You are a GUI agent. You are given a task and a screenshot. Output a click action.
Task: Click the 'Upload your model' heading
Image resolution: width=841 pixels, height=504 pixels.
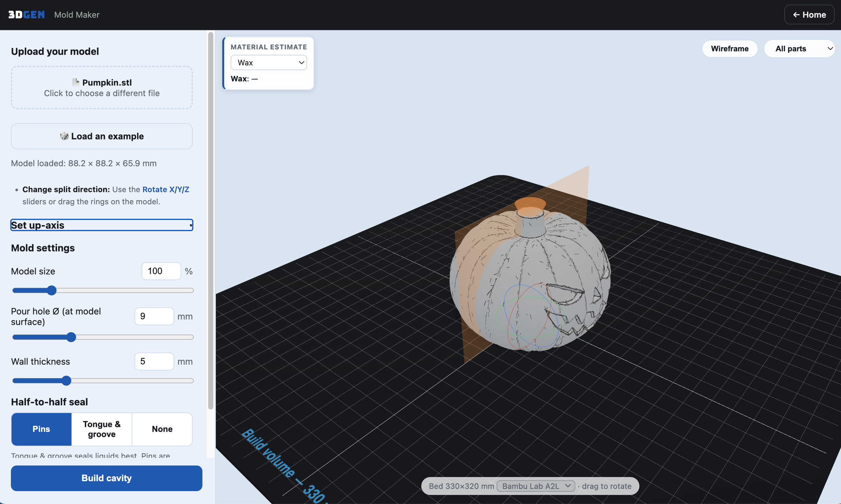click(55, 51)
